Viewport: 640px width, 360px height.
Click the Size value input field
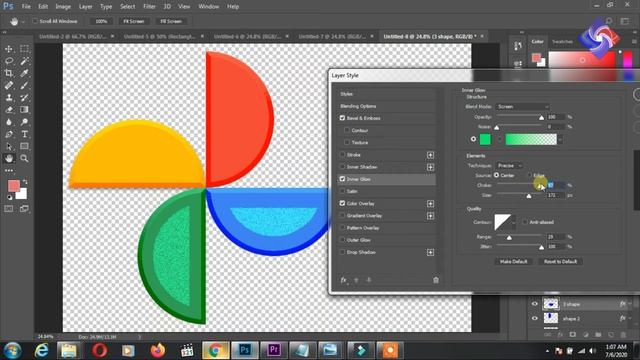pyautogui.click(x=556, y=196)
